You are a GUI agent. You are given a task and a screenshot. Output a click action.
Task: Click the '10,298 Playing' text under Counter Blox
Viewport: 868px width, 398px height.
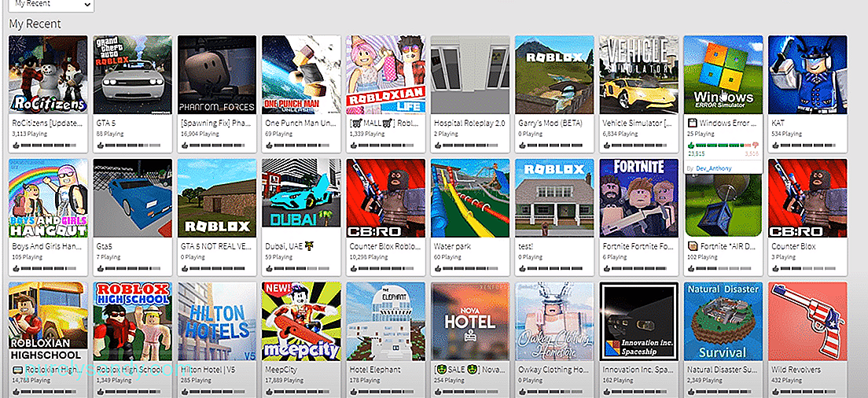pyautogui.click(x=369, y=257)
